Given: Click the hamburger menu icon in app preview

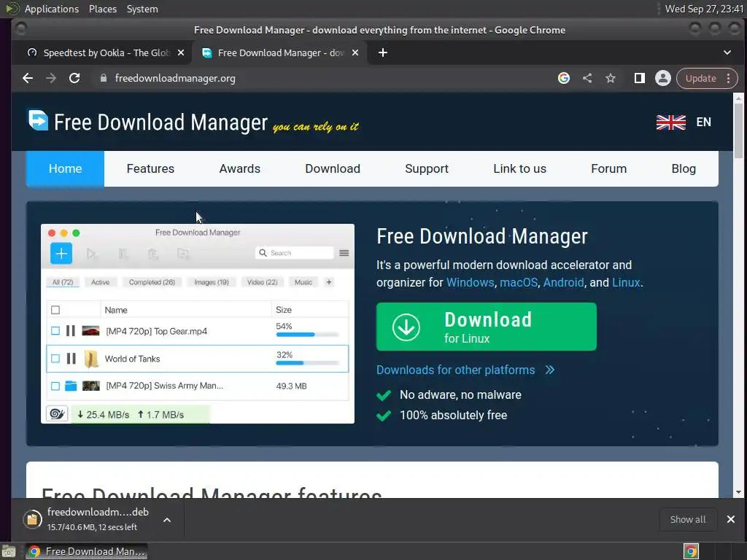Looking at the screenshot, I should 344,253.
